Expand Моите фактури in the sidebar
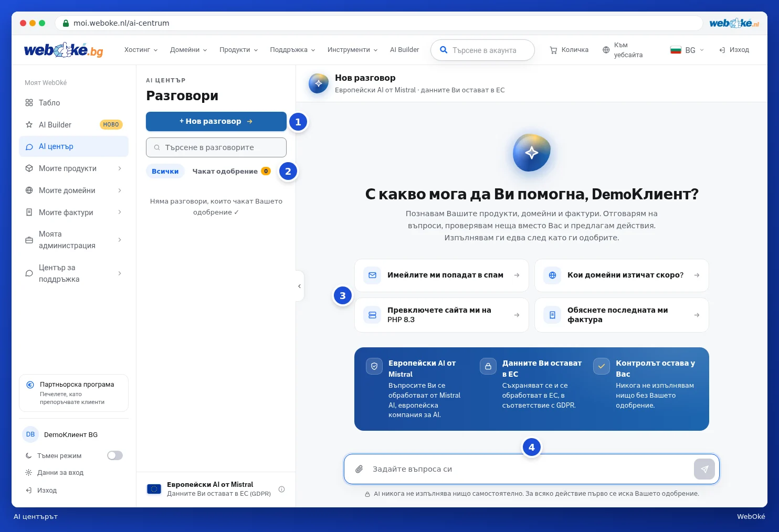This screenshot has width=779, height=532. tap(73, 212)
